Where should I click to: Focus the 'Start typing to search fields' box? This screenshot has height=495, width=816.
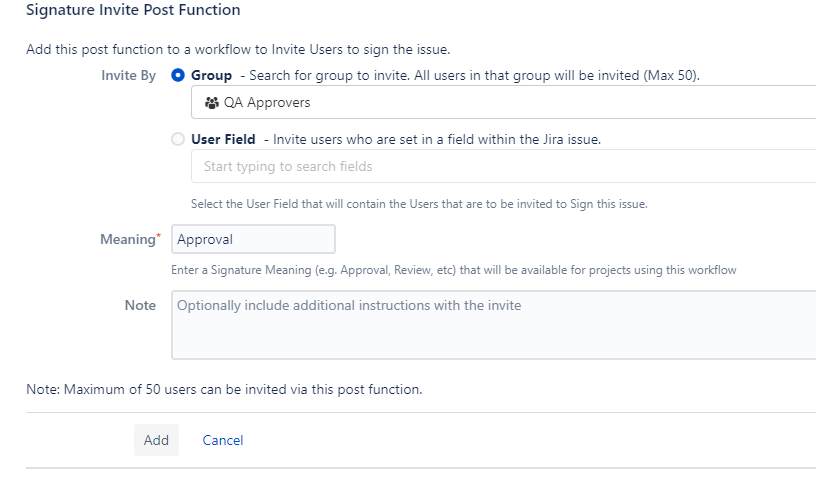coord(500,166)
